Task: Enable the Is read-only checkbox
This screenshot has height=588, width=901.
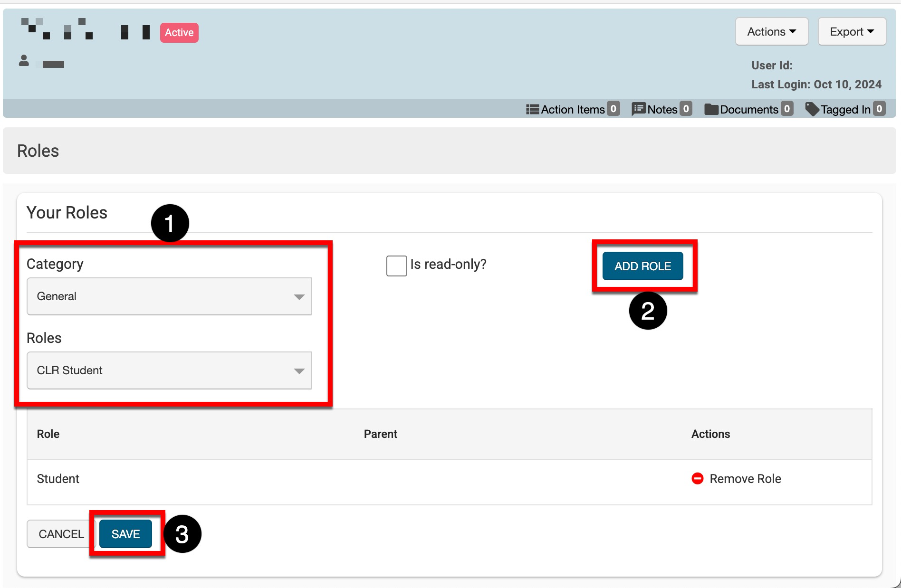Action: pyautogui.click(x=396, y=266)
